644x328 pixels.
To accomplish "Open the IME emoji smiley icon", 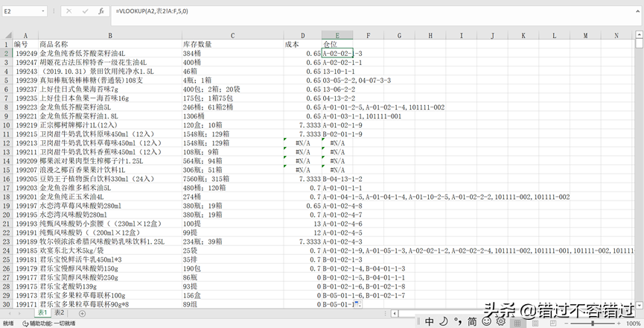I will click(486, 321).
